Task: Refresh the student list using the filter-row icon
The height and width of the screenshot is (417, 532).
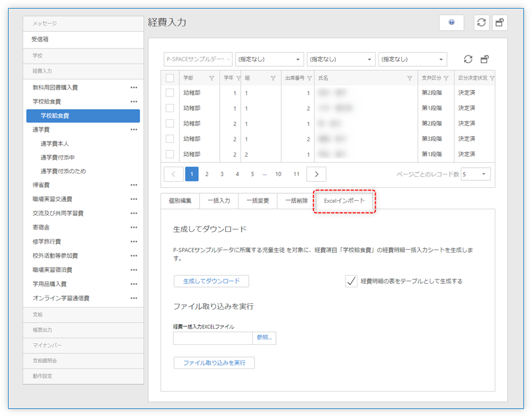Action: 468,59
